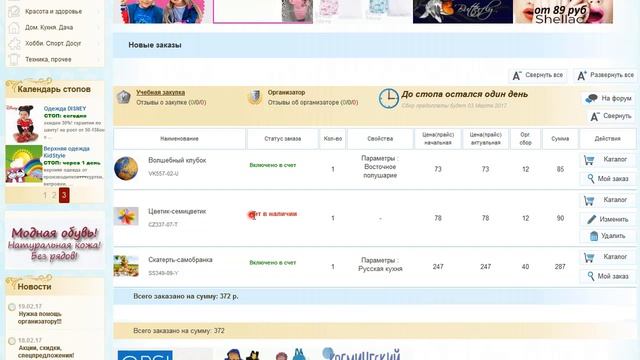Image resolution: width=640 pixels, height=360 pixels.
Task: Click the Наименование column header
Action: click(x=180, y=139)
